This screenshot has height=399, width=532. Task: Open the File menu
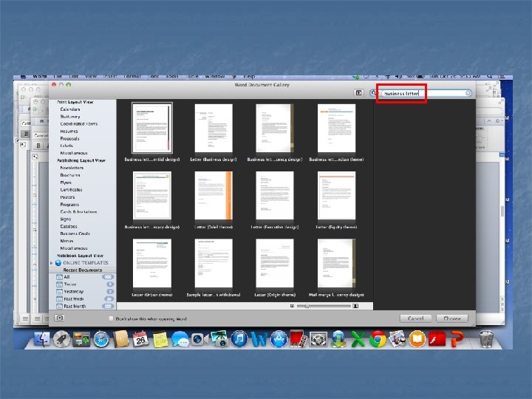[58, 77]
